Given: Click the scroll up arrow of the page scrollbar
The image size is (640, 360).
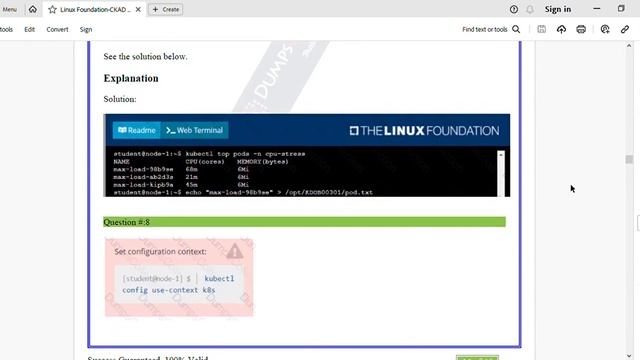Looking at the screenshot, I should [629, 46].
